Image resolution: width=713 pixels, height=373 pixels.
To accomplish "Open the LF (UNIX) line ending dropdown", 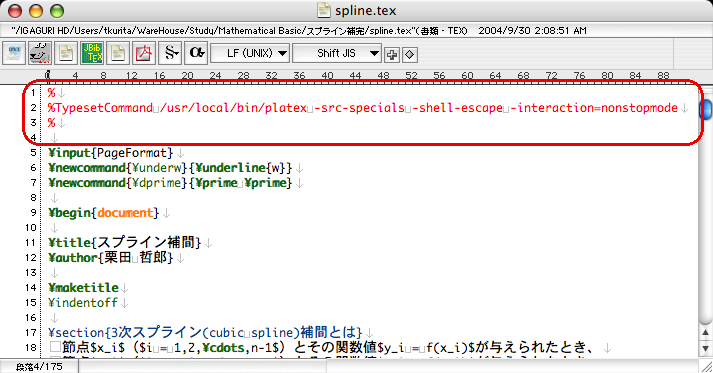I will (250, 53).
